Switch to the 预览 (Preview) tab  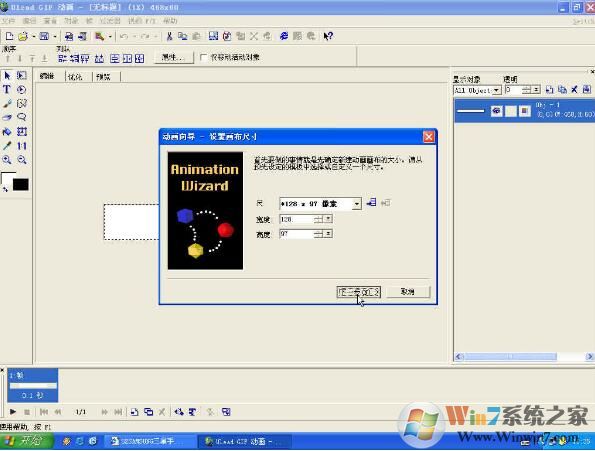103,77
